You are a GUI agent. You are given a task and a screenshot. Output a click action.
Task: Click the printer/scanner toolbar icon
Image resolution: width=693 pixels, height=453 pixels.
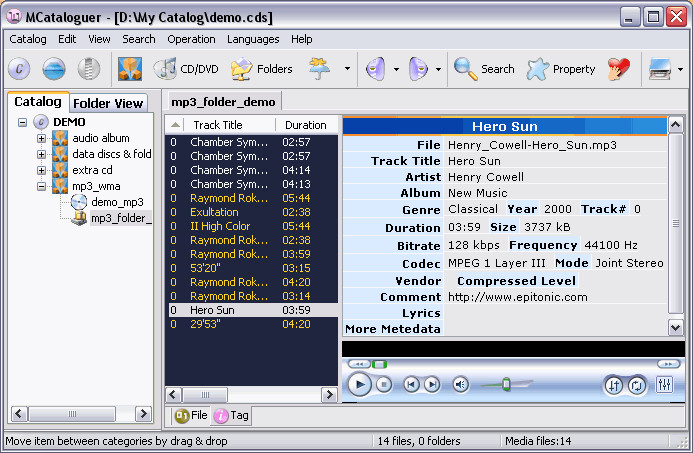point(660,69)
